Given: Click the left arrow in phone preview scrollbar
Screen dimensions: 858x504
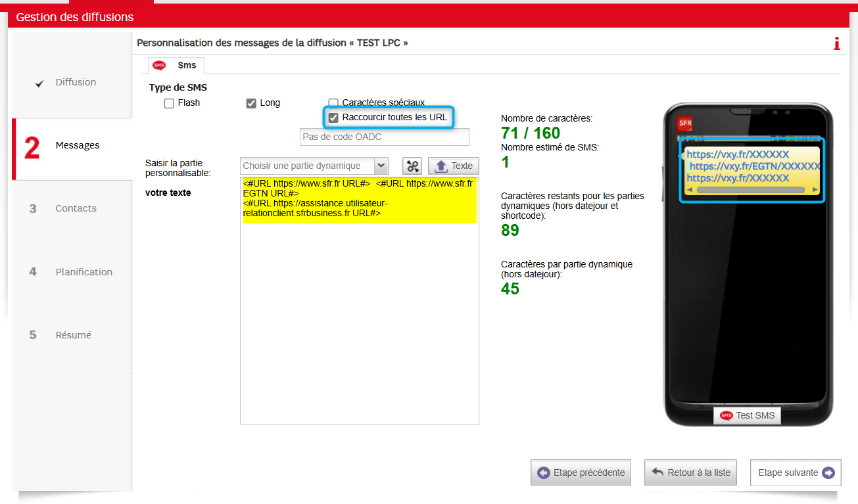Looking at the screenshot, I should [x=689, y=190].
